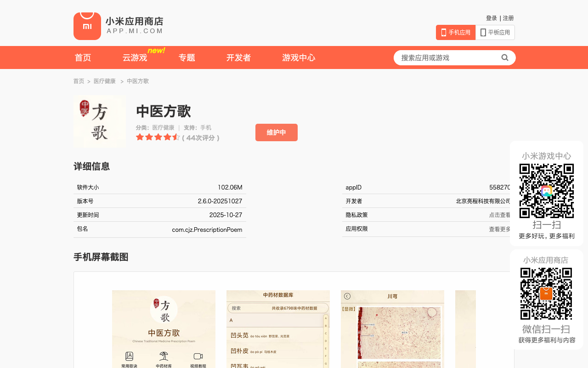Click the 详细信息 section heading

tap(92, 167)
